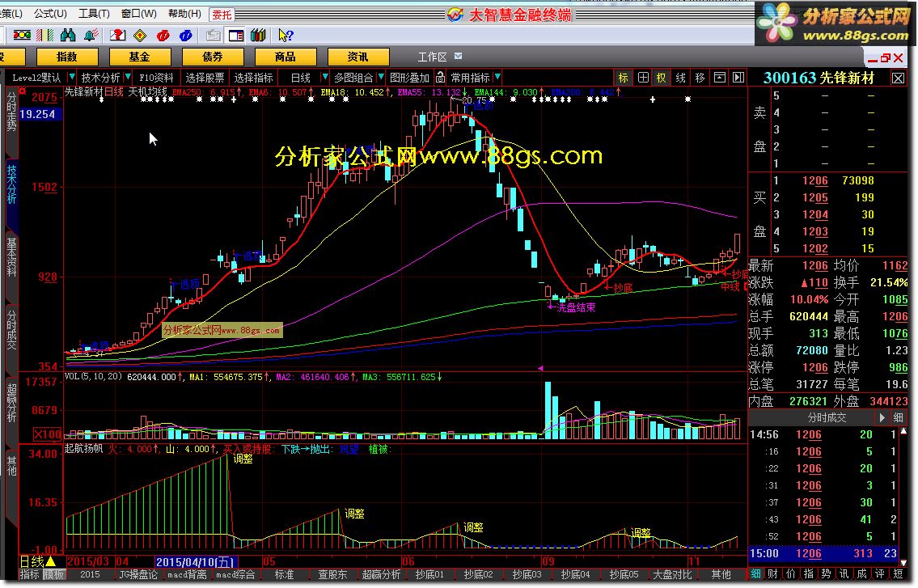Switch to the 大盘对比 tab
The width and height of the screenshot is (918, 588).
point(672,574)
